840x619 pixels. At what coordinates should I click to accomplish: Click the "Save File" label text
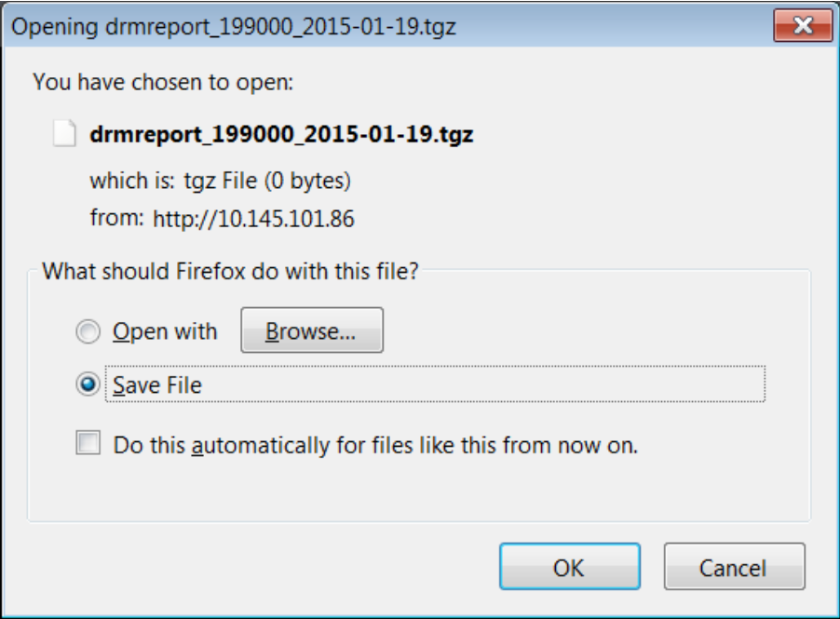[157, 385]
